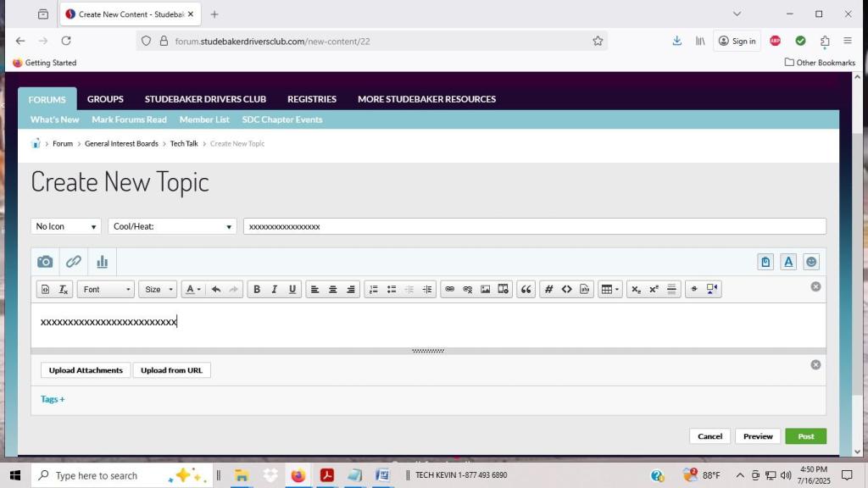Insert a hyperlink with the chain icon

450,289
